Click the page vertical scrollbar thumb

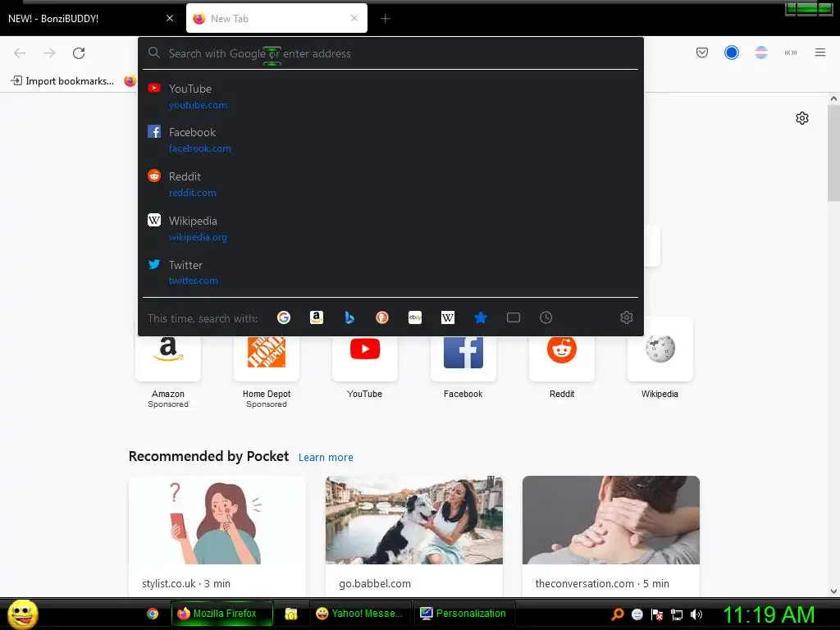(833, 153)
